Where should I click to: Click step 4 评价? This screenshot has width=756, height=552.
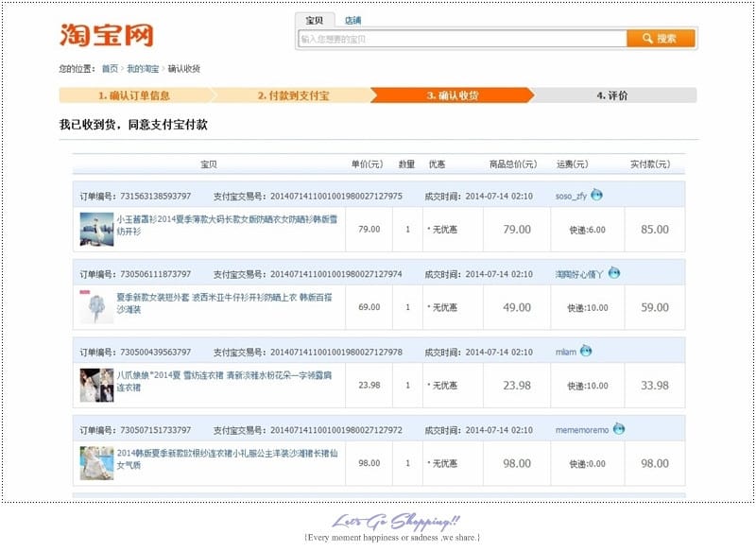(612, 95)
